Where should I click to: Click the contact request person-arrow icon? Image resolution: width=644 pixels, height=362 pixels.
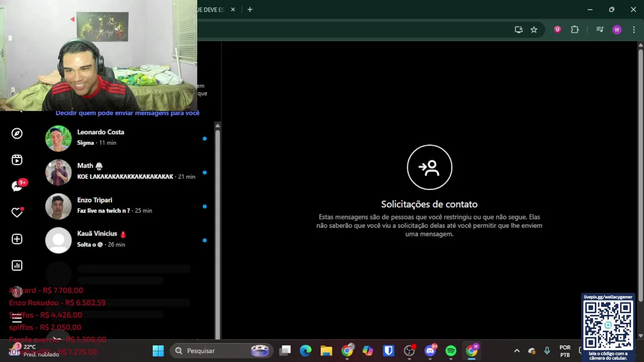tap(430, 167)
